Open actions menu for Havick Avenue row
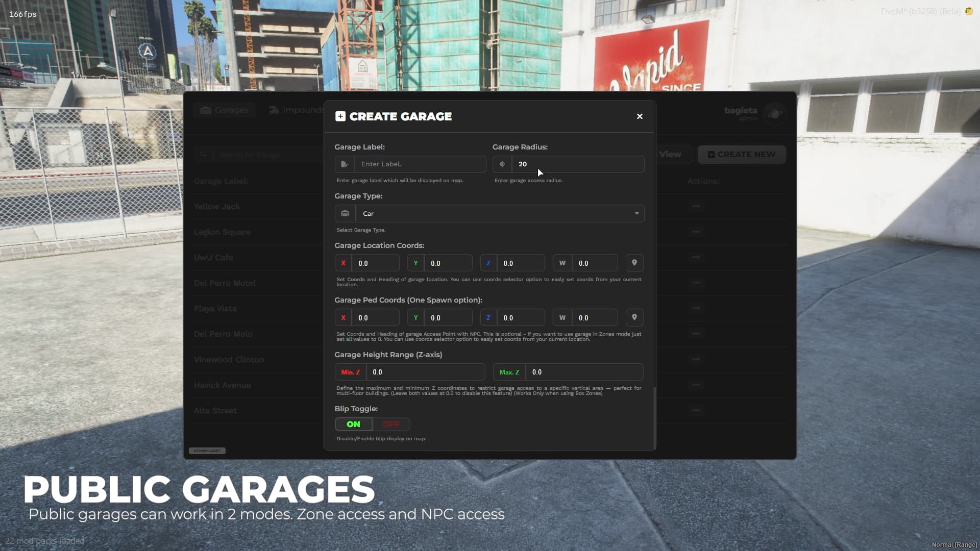Image resolution: width=980 pixels, height=551 pixels. pyautogui.click(x=696, y=385)
